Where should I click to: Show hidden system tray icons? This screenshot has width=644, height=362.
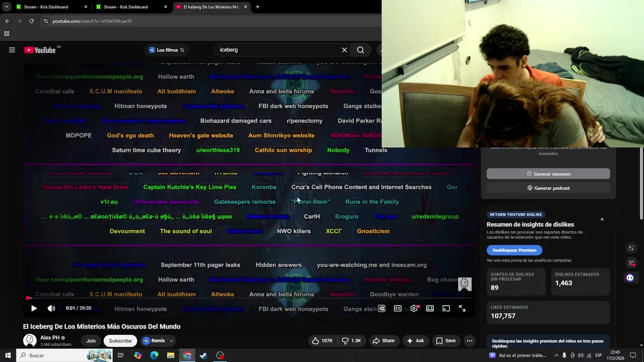555,355
